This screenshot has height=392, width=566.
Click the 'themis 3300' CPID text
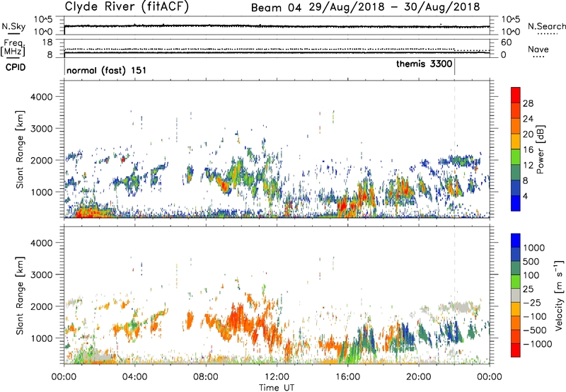tap(424, 64)
